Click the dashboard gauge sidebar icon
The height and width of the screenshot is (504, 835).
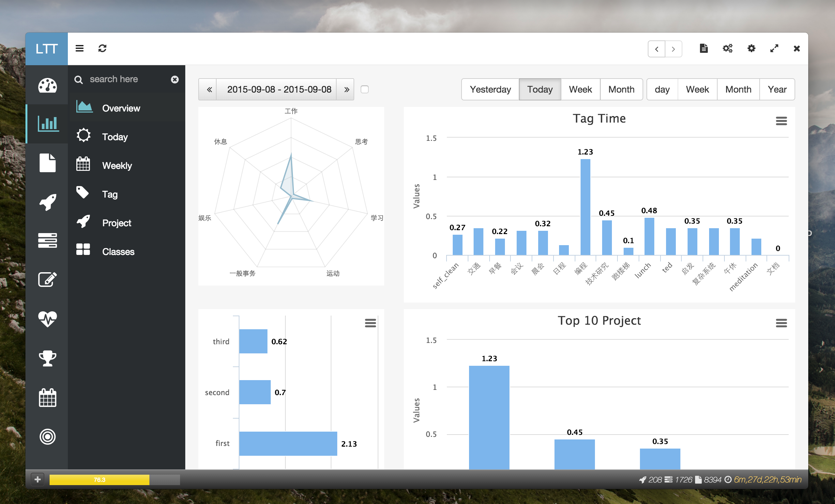pos(47,85)
